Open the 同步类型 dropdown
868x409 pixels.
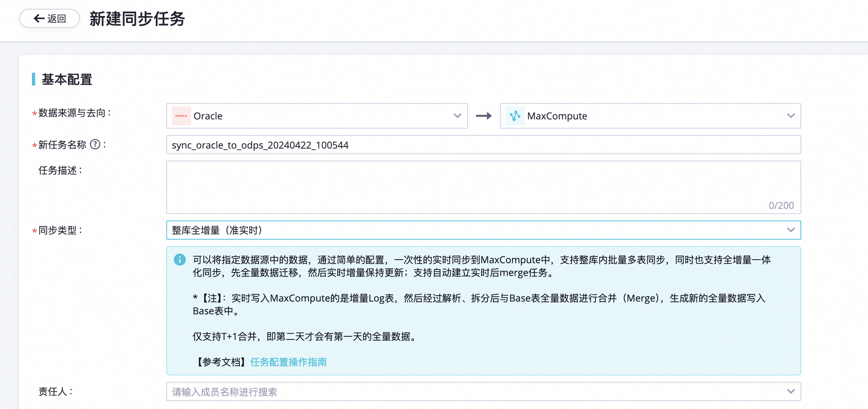tap(484, 230)
